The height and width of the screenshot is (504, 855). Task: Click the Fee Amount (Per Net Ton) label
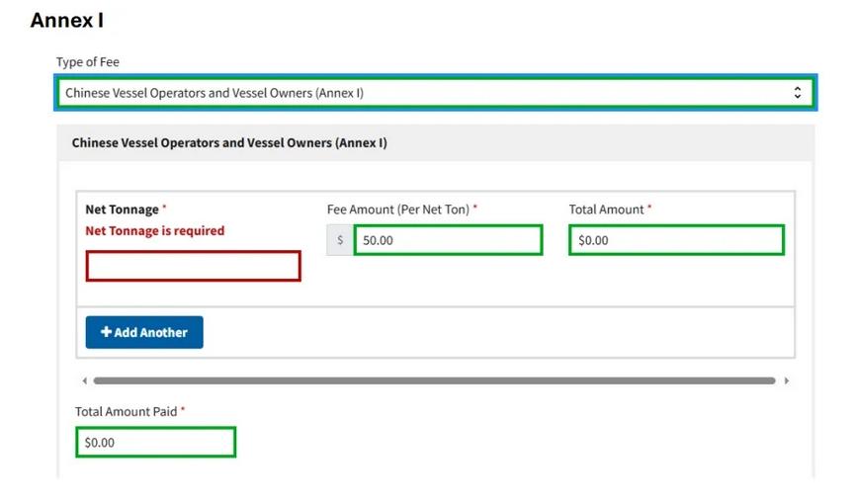tap(398, 210)
